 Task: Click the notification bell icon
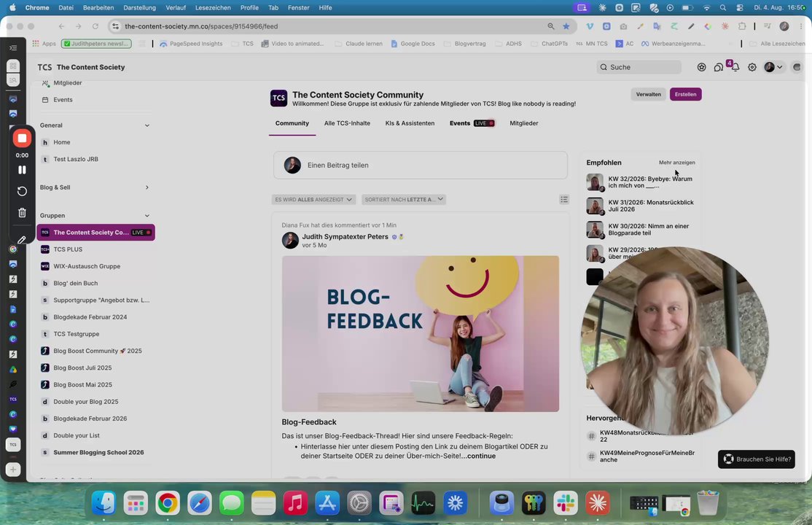tap(735, 67)
